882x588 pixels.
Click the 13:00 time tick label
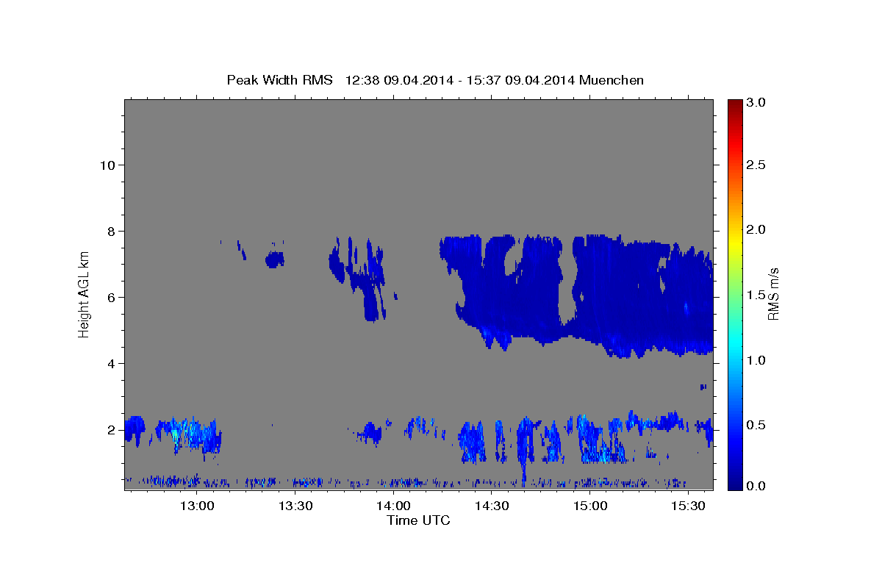pyautogui.click(x=197, y=506)
